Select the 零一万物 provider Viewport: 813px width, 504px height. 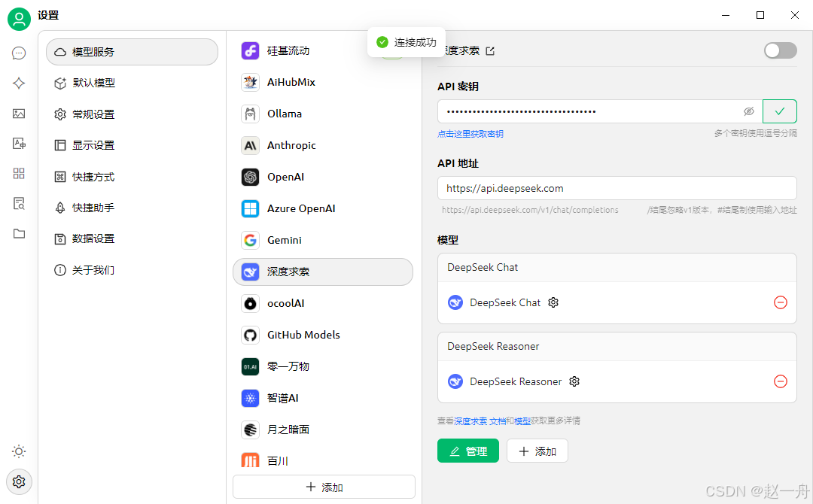pyautogui.click(x=322, y=367)
